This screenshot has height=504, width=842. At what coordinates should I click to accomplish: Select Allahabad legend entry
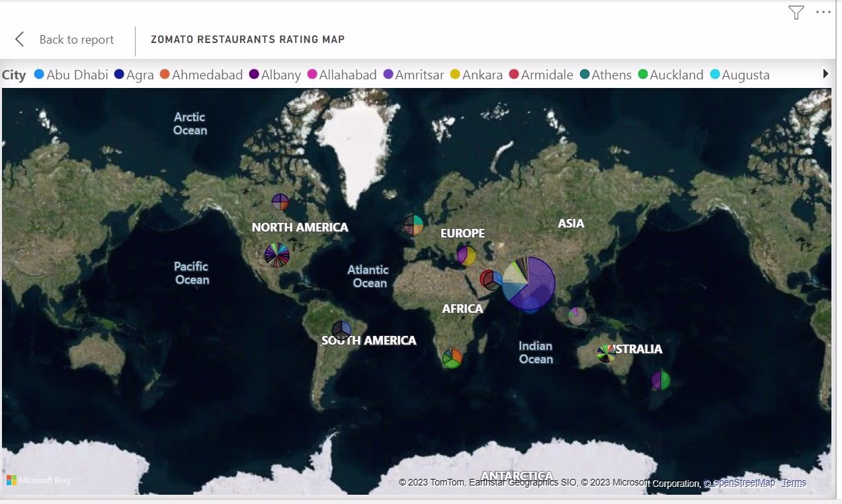click(x=342, y=75)
